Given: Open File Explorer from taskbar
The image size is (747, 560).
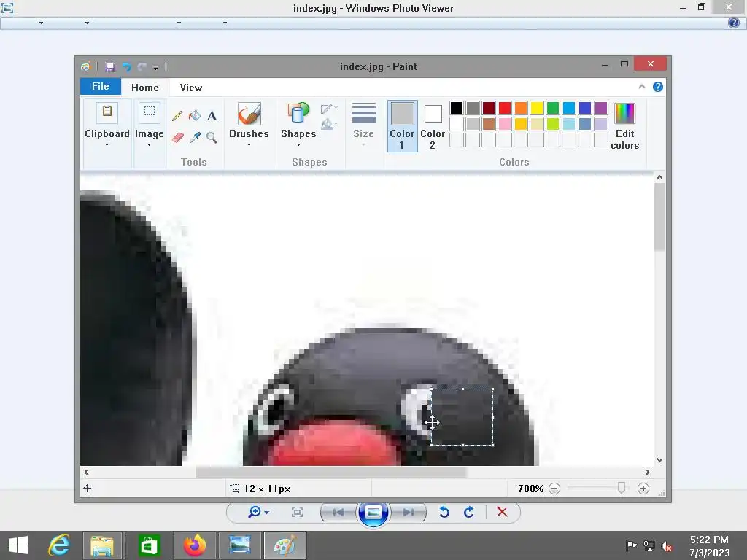Looking at the screenshot, I should tap(102, 545).
